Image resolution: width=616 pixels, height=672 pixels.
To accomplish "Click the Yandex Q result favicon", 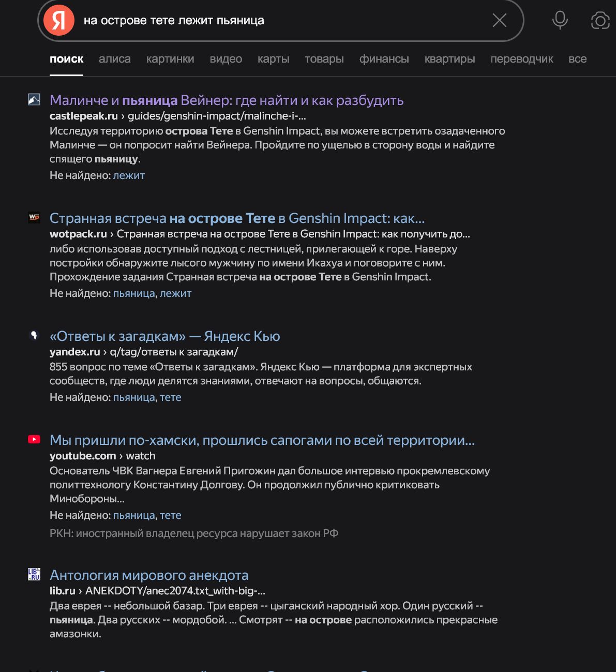I will pos(34,335).
